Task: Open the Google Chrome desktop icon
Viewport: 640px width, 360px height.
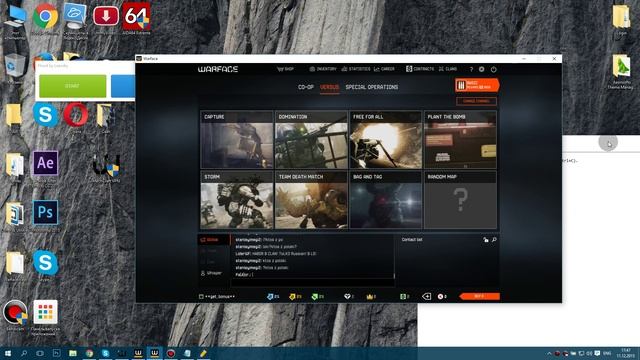Action: 45,16
